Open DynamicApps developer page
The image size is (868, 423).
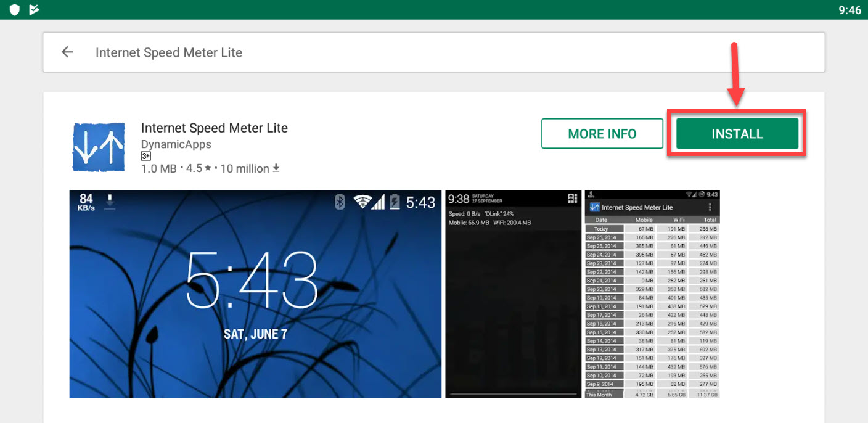pyautogui.click(x=176, y=144)
